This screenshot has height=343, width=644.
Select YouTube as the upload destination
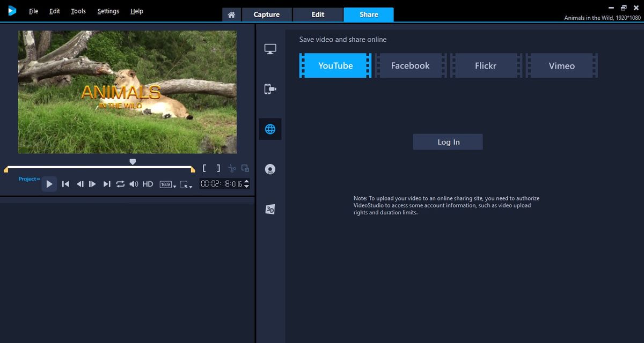335,65
